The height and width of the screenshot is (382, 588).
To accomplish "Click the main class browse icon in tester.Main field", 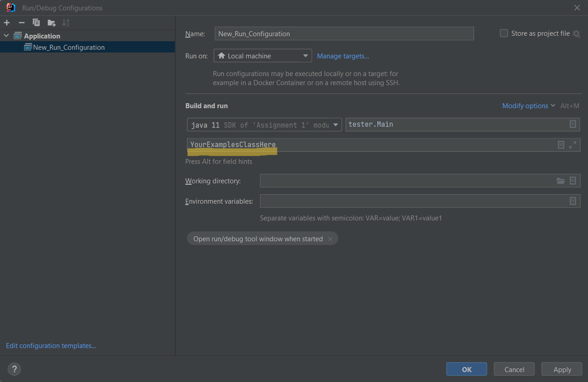I will coord(573,124).
